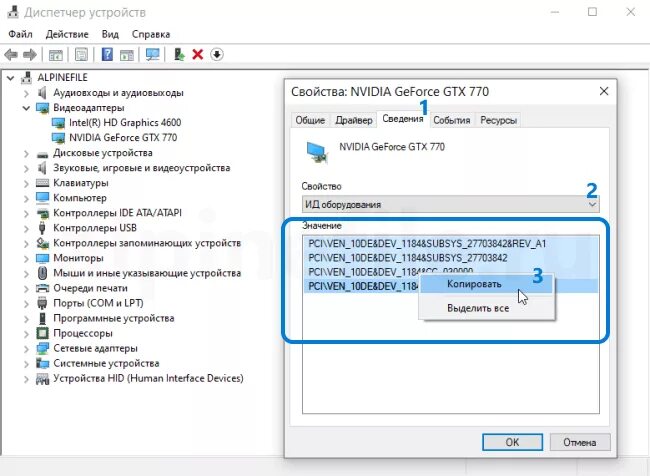Click the Процессоры chip icon
The width and height of the screenshot is (650, 476).
point(42,333)
